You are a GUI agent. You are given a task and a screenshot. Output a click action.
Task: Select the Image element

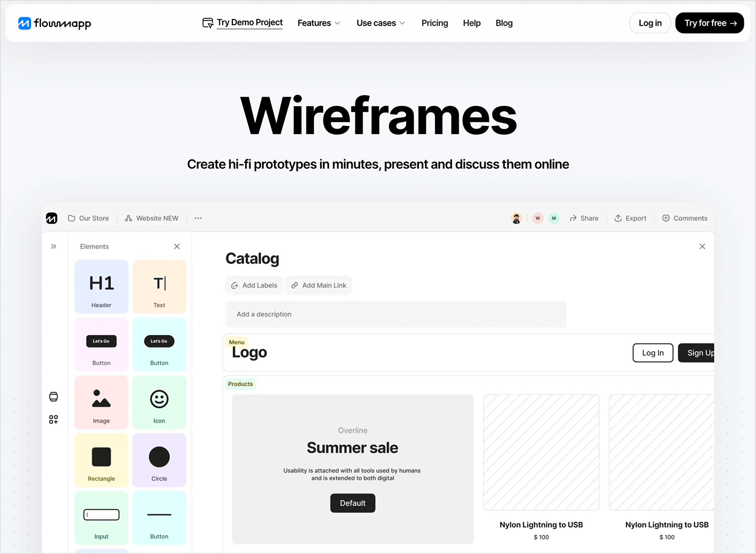coord(101,402)
